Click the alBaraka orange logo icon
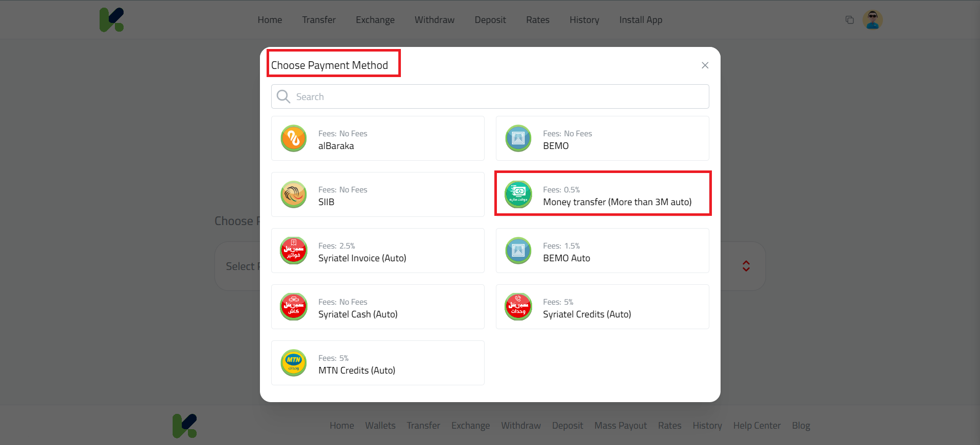This screenshot has height=445, width=980. coord(294,138)
